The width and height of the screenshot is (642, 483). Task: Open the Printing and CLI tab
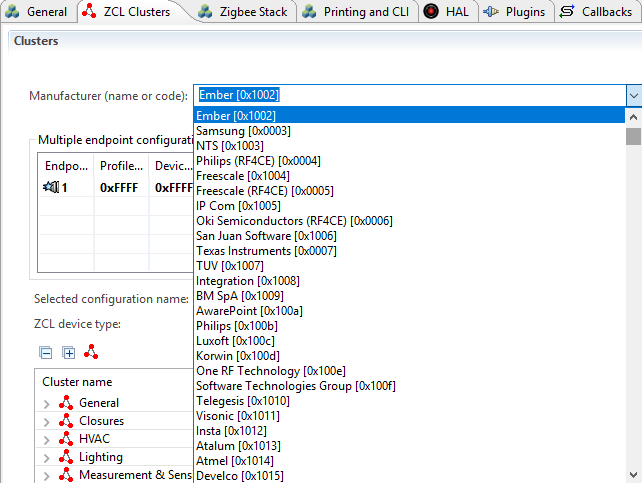coord(356,12)
